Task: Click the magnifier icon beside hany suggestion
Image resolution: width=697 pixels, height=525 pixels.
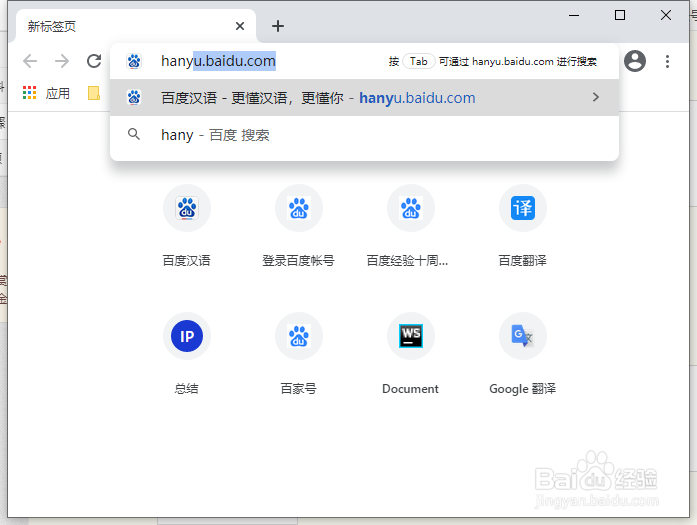Action: click(134, 134)
